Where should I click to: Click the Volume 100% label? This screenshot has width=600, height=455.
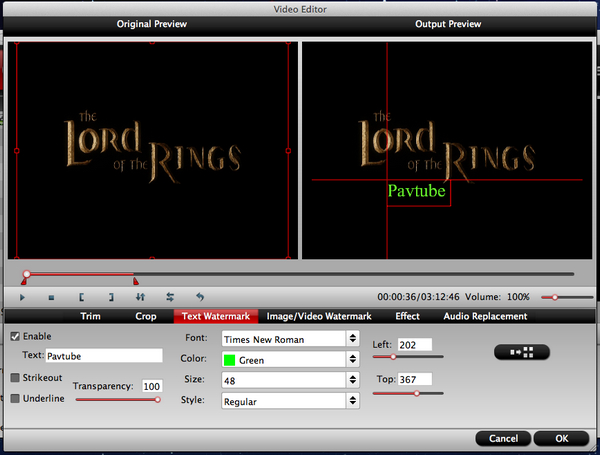(x=497, y=297)
